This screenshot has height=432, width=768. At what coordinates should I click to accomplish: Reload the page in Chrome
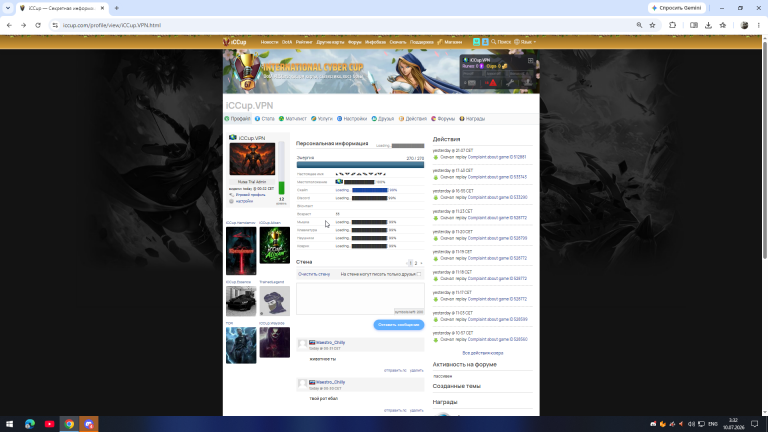coord(38,25)
